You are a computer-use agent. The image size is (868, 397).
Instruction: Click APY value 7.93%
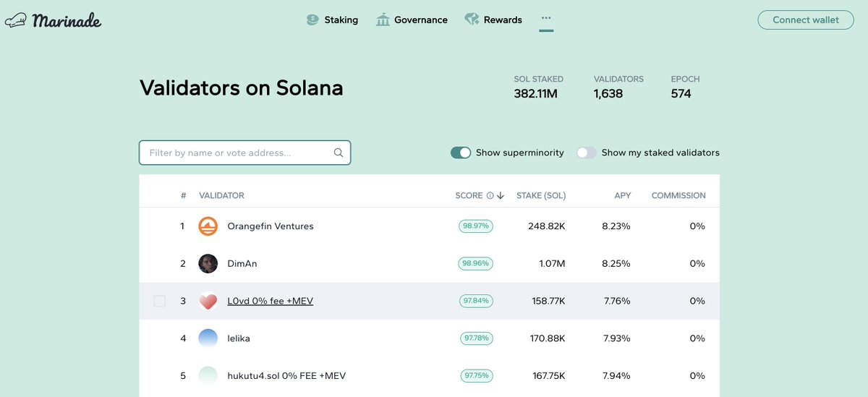pyautogui.click(x=617, y=338)
